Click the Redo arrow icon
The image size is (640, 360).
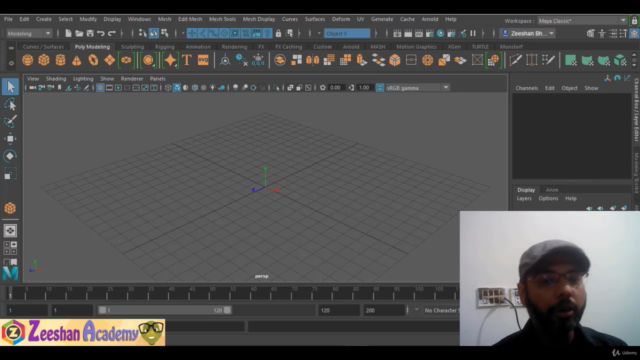click(x=111, y=33)
